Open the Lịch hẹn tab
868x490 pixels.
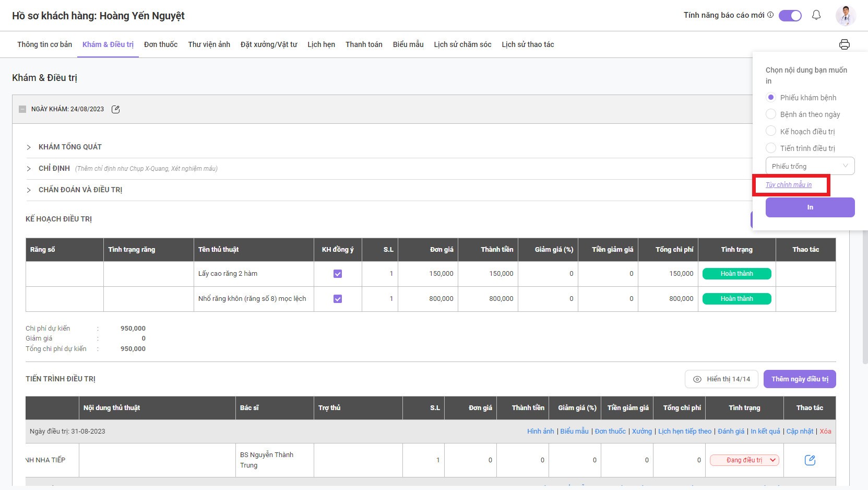321,44
